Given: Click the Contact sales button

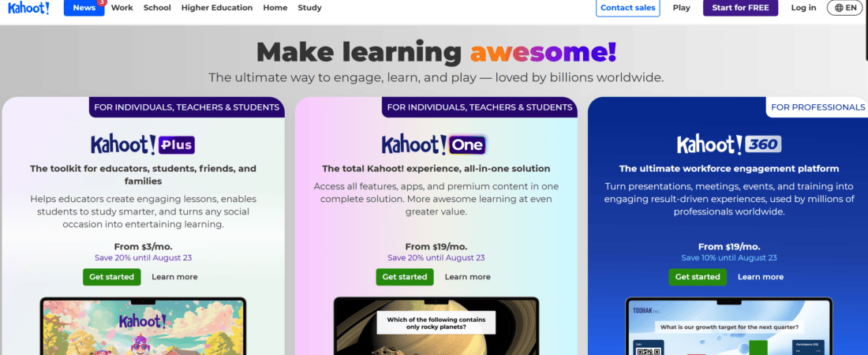Looking at the screenshot, I should coord(628,8).
